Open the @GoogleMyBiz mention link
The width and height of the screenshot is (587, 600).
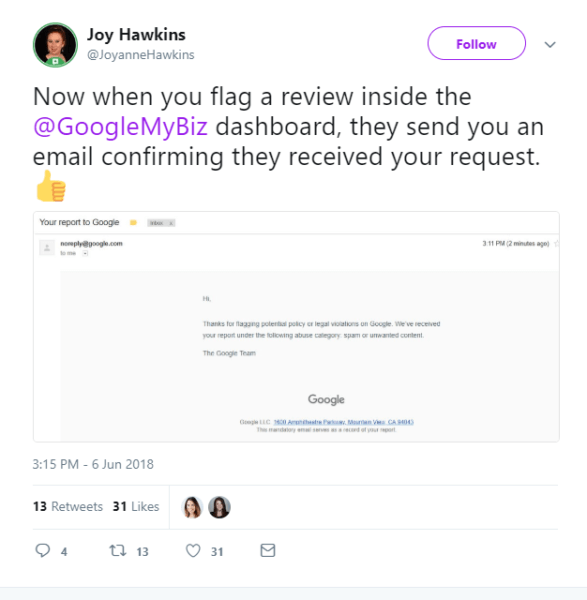121,127
